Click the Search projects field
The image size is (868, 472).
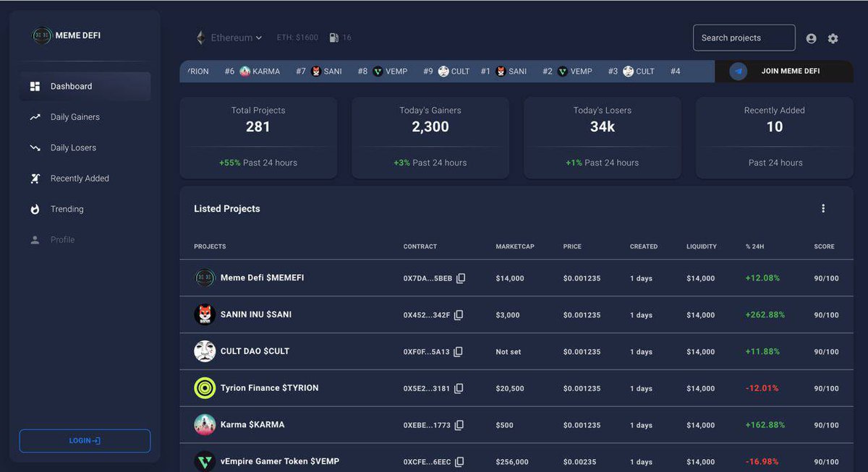click(x=744, y=38)
